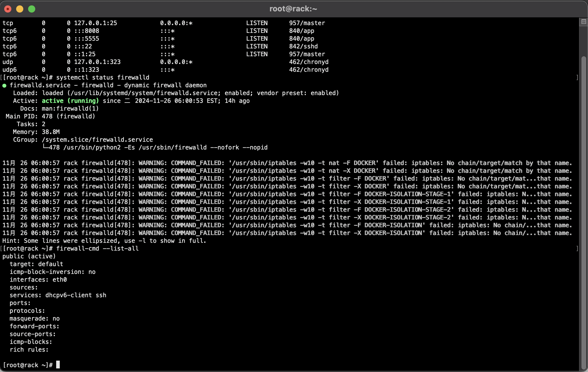Click warning with '-F DOCKER-ISOLATION-STAGE-1'

pos(287,194)
